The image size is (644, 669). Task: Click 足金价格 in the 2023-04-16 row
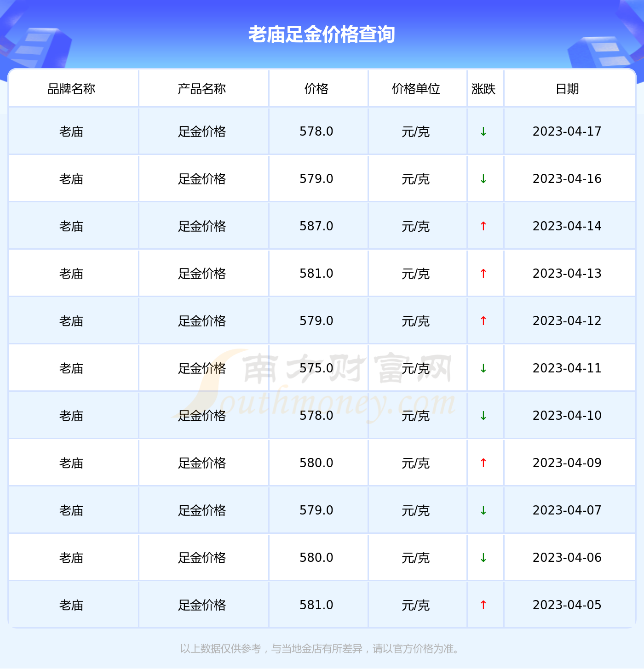pos(202,179)
